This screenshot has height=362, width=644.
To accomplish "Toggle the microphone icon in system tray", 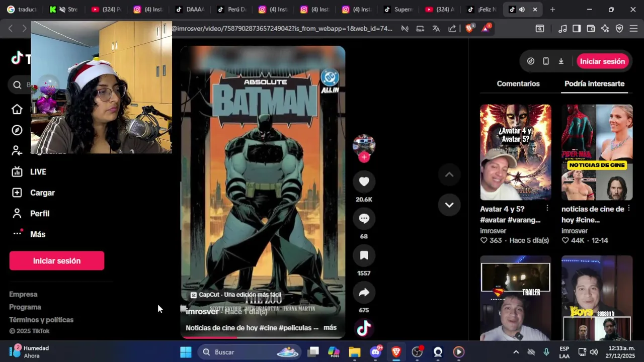I will 546,352.
